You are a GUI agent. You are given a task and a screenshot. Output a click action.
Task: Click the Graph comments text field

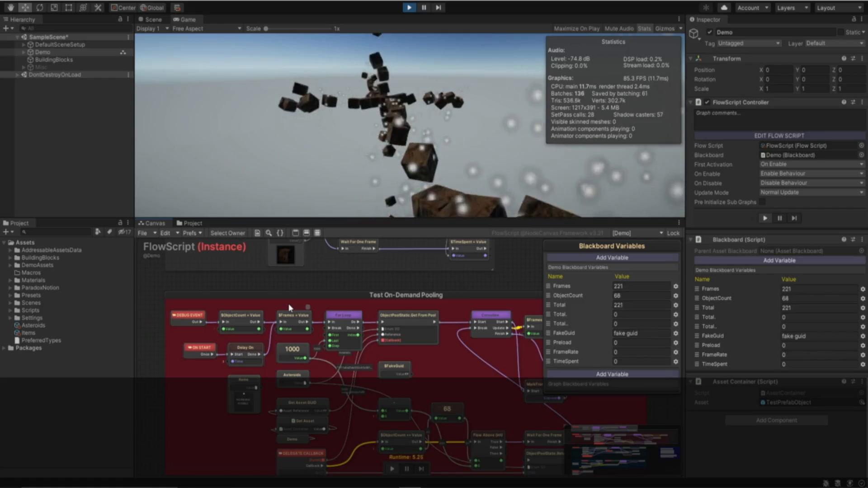(x=779, y=119)
